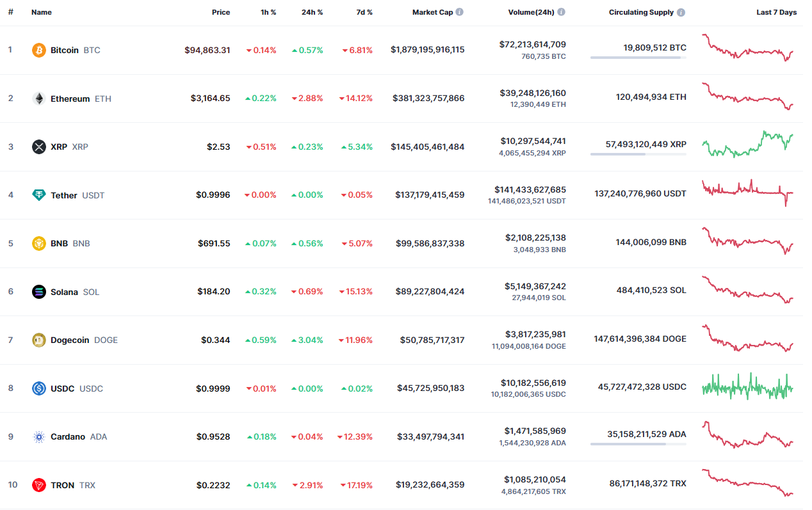Image resolution: width=812 pixels, height=510 pixels.
Task: Open XRP's green 7-day sparkline chart
Action: point(747,144)
